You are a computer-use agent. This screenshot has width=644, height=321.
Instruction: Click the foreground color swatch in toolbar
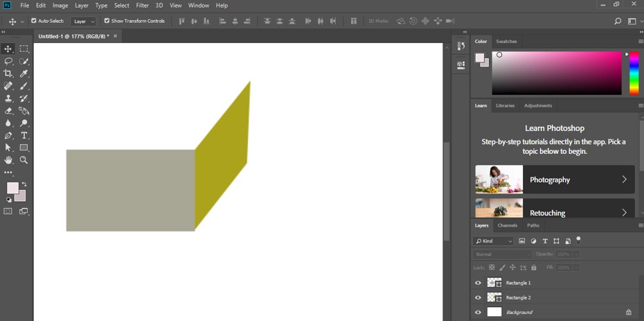tap(12, 188)
